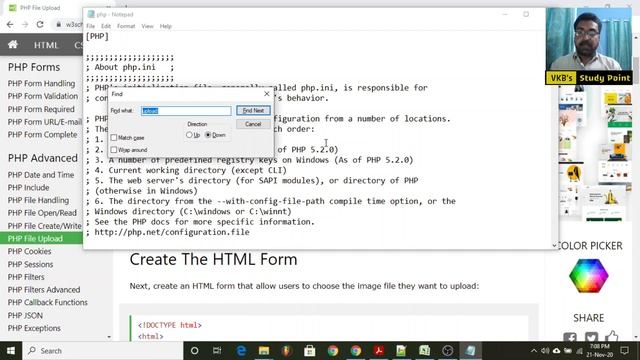Click the browser forward arrow
640x360 pixels.
click(x=25, y=24)
